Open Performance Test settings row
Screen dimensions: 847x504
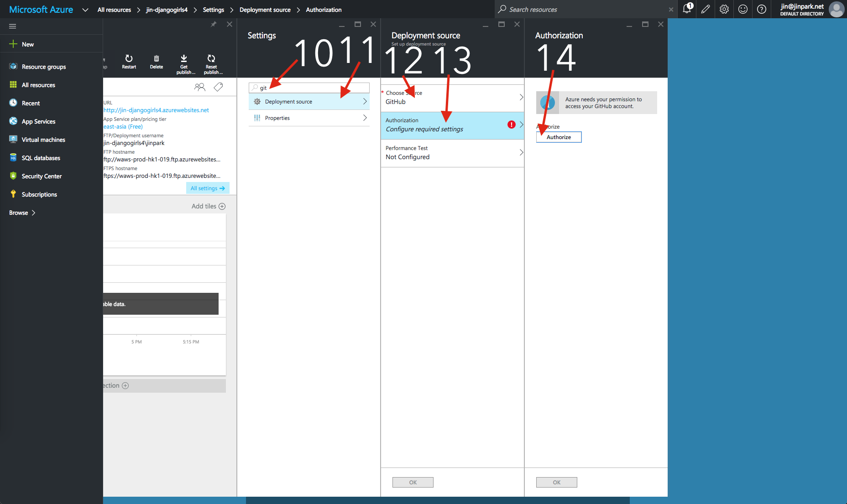tap(452, 153)
